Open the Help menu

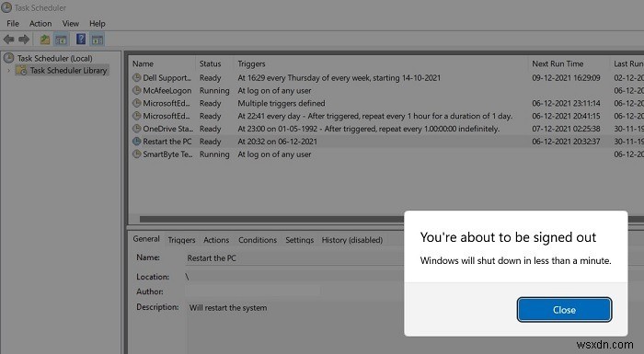98,23
